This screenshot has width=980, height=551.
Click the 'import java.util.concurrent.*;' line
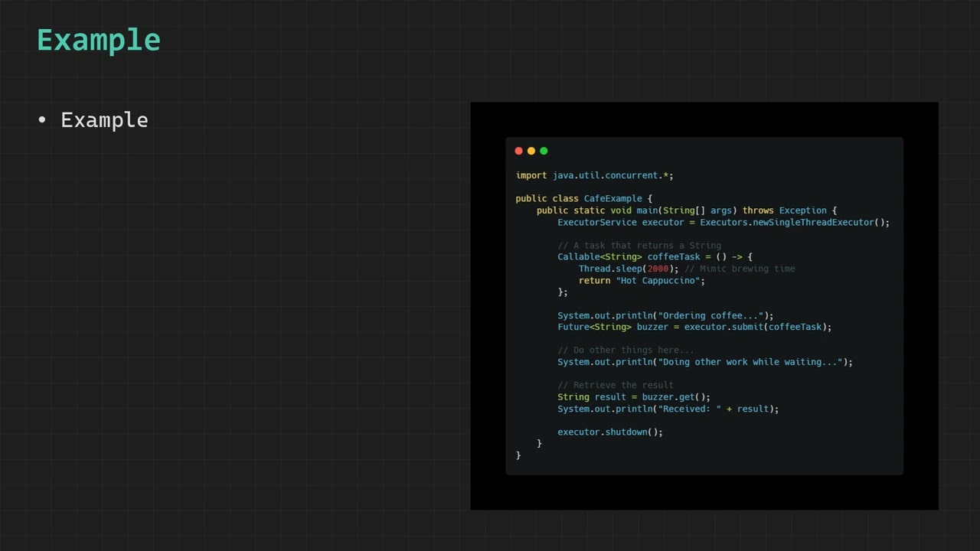tap(595, 175)
